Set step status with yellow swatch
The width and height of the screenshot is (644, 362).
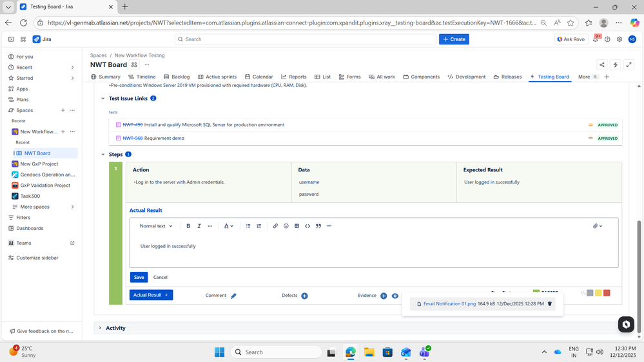tap(598, 293)
